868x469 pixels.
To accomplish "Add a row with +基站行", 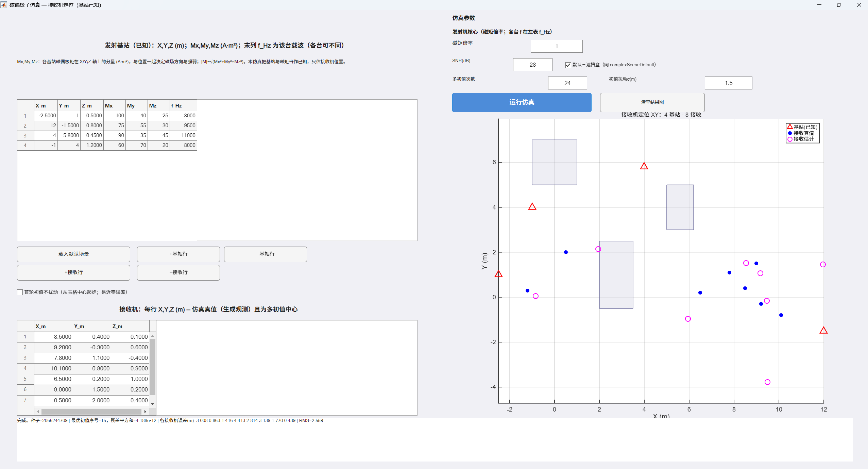I will tap(178, 254).
